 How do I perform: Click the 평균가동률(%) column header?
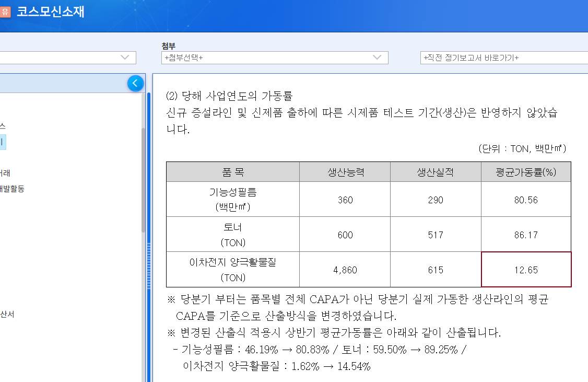(x=526, y=172)
